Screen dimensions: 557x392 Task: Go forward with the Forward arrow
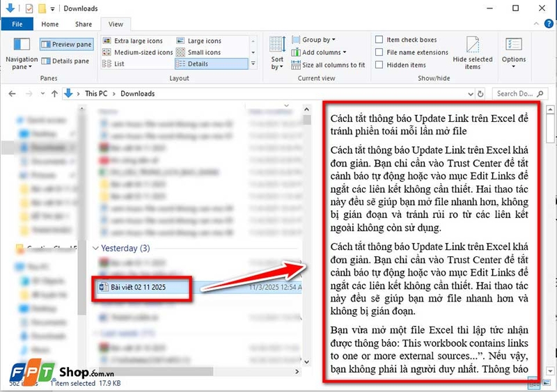[29, 94]
